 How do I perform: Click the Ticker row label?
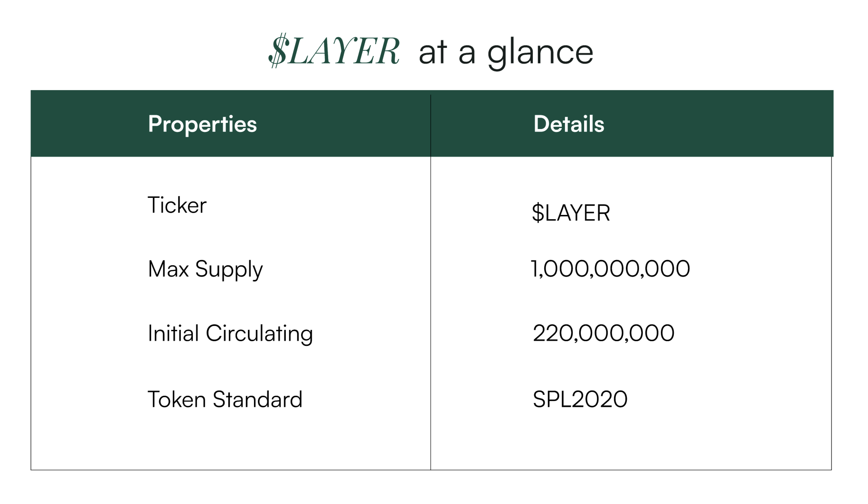tap(177, 205)
